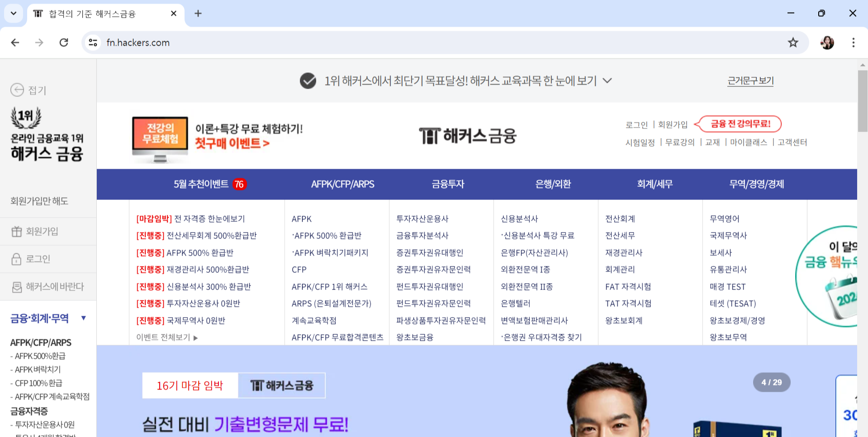Click 이 달의 금융 핵뉴스 circle banner
868x437 pixels.
pyautogui.click(x=827, y=276)
